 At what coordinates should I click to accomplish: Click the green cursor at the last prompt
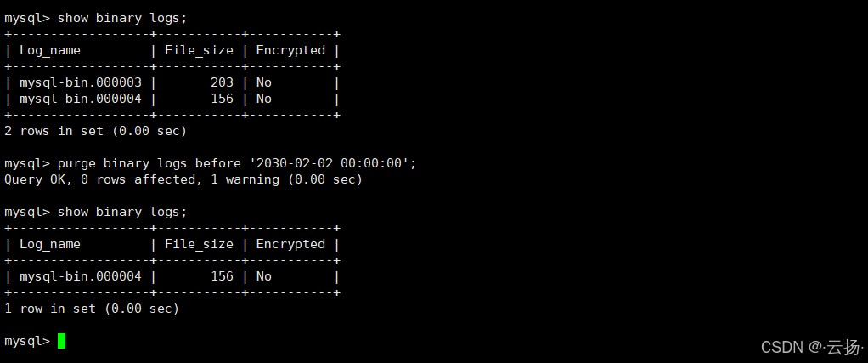pyautogui.click(x=61, y=341)
